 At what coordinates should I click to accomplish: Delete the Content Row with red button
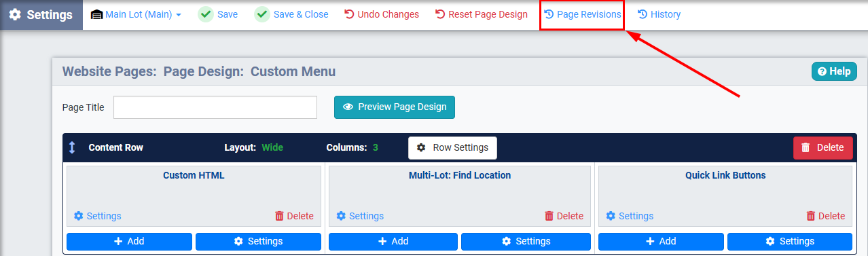point(823,147)
